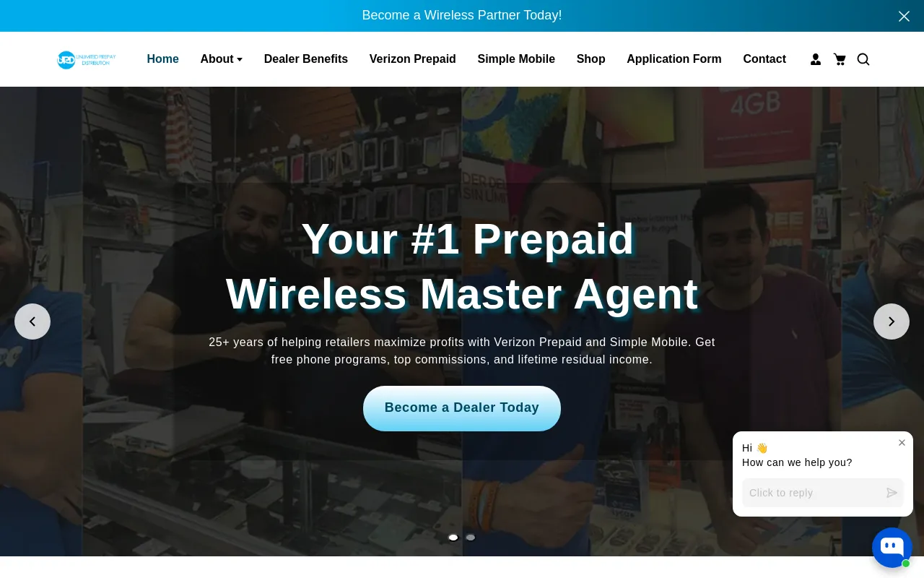Select the second carousel dot

[x=471, y=538]
